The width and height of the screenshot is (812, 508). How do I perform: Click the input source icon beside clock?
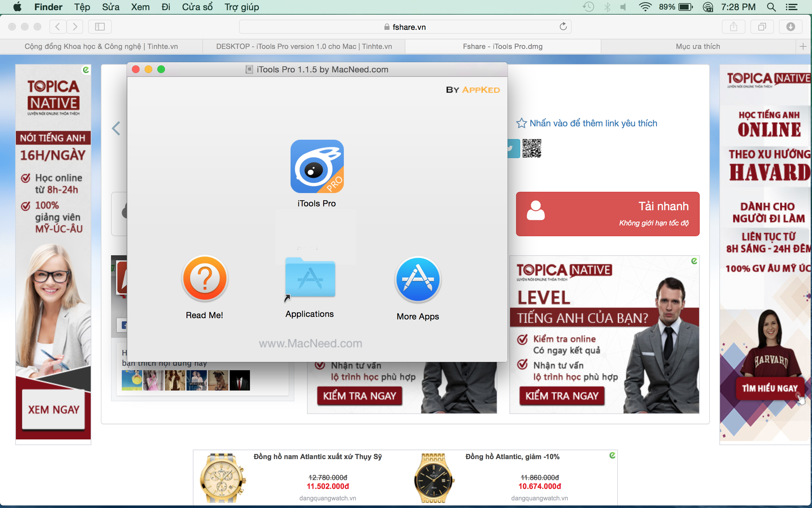(x=708, y=7)
